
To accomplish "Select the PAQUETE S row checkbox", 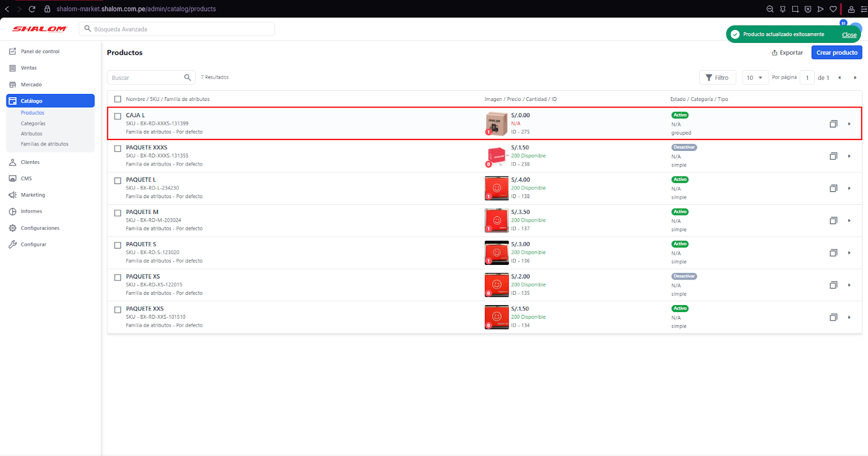I will (118, 245).
